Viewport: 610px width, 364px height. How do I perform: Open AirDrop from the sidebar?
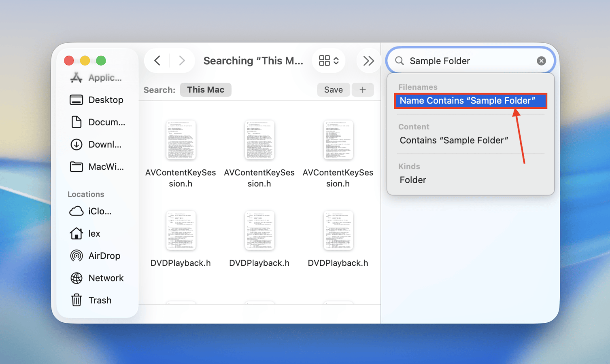click(x=104, y=256)
